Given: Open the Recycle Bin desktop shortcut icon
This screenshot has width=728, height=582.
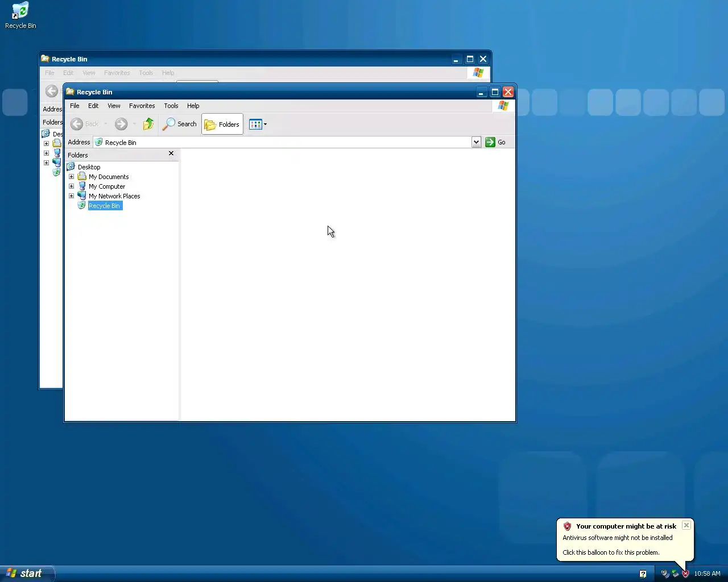Looking at the screenshot, I should [x=20, y=15].
